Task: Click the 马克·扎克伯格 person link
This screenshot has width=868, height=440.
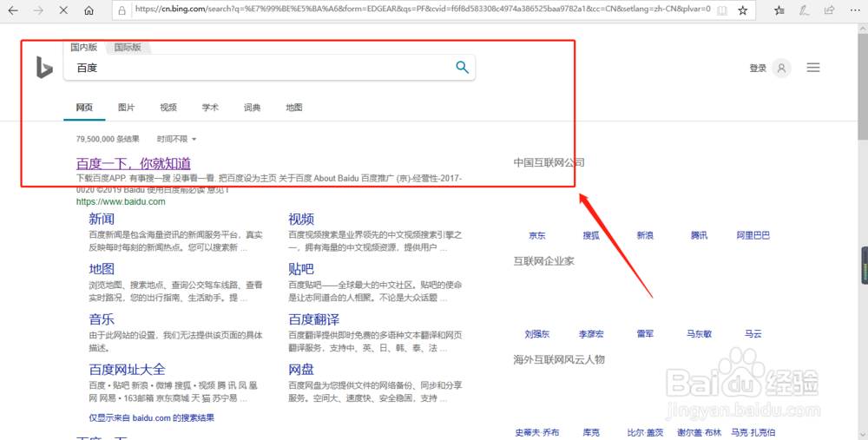Action: (x=753, y=432)
